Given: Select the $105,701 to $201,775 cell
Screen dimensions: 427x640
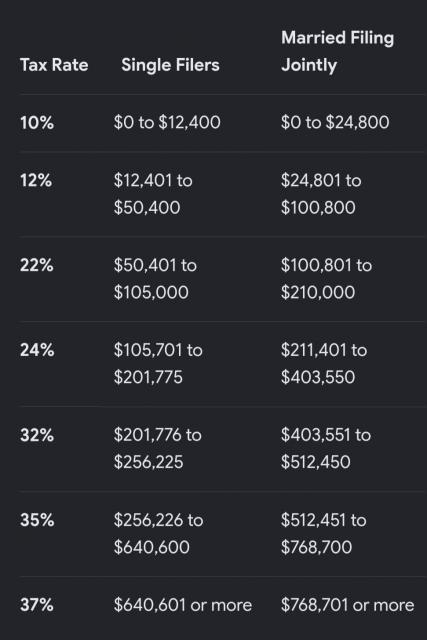Looking at the screenshot, I should 158,364.
